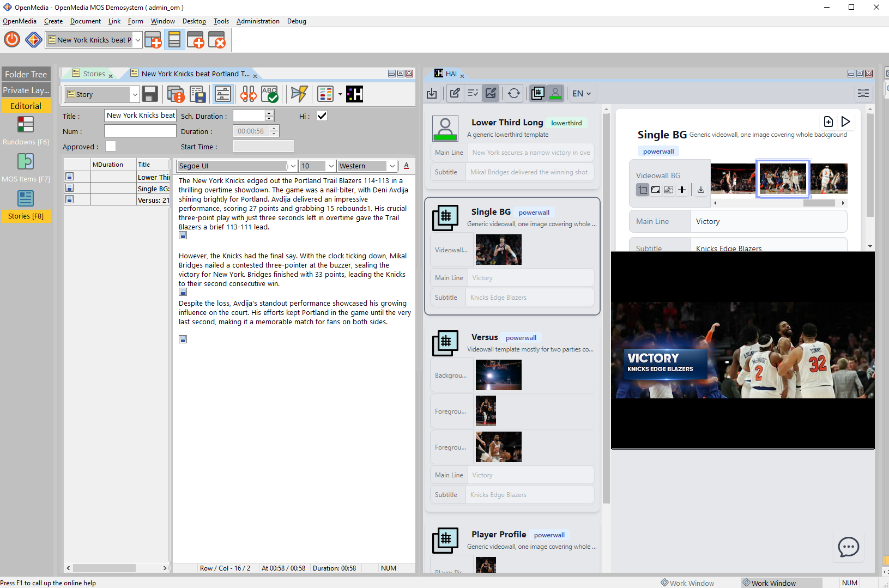Switch to the Stories tab

94,74
